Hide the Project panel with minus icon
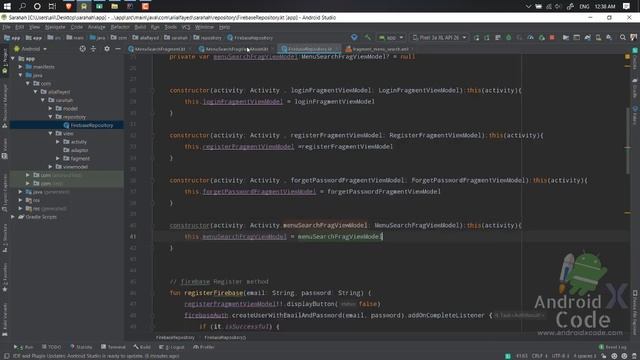Viewport: 640px width, 360px height. point(118,49)
